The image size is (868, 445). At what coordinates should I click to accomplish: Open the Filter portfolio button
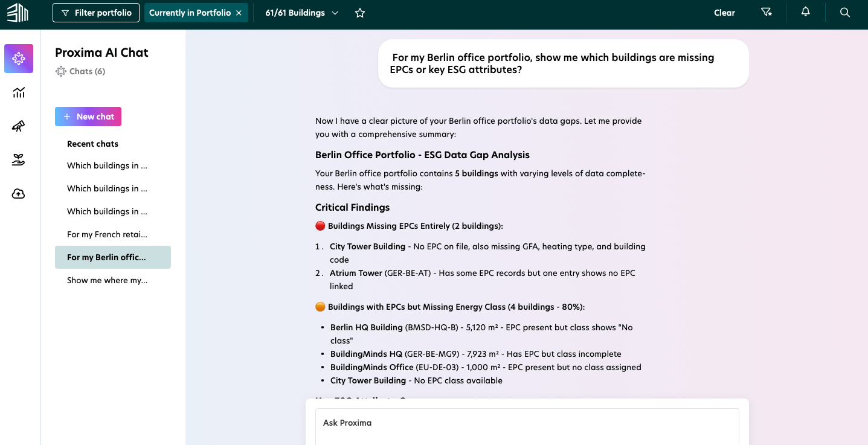click(x=96, y=13)
